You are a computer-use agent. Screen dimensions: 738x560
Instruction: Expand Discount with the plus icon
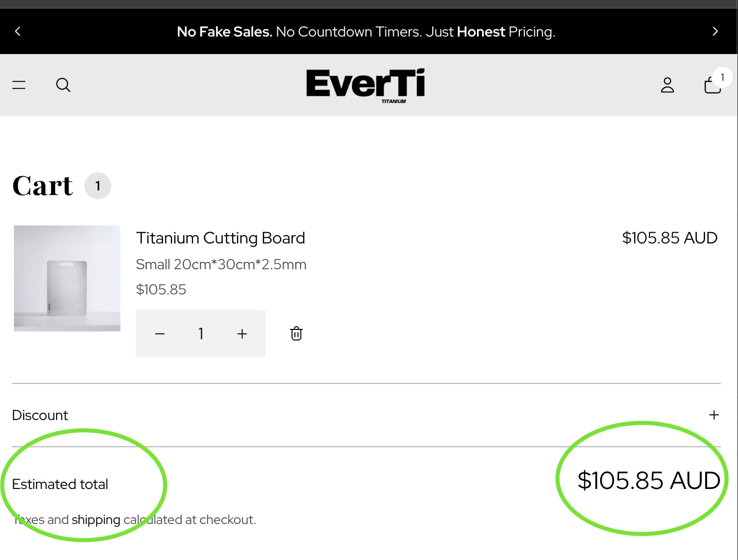coord(714,415)
